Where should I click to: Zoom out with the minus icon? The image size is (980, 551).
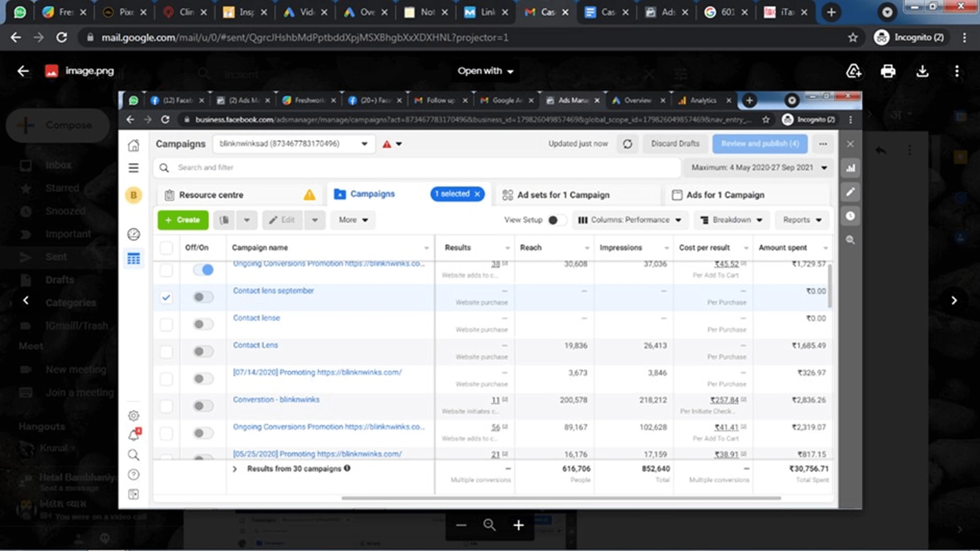click(461, 525)
